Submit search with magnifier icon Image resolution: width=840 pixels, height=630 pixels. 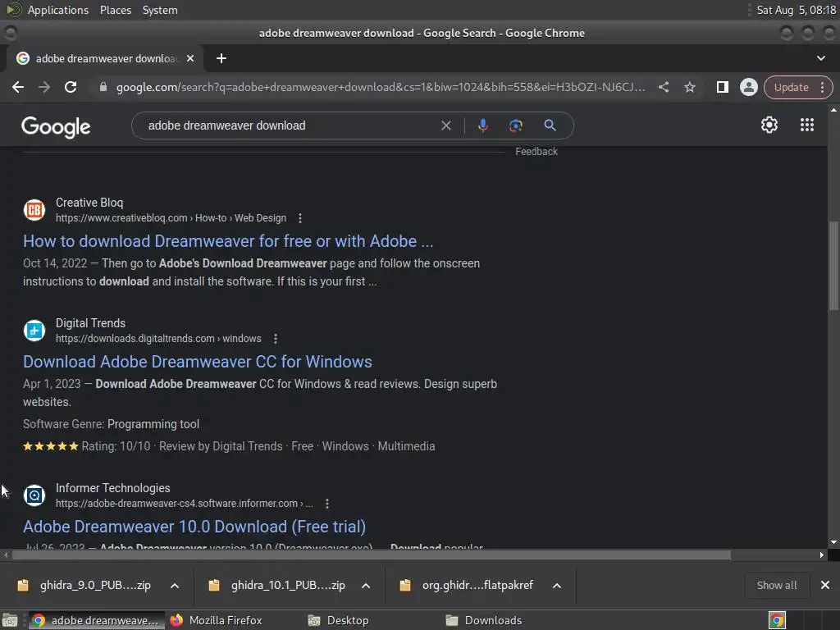pyautogui.click(x=550, y=126)
